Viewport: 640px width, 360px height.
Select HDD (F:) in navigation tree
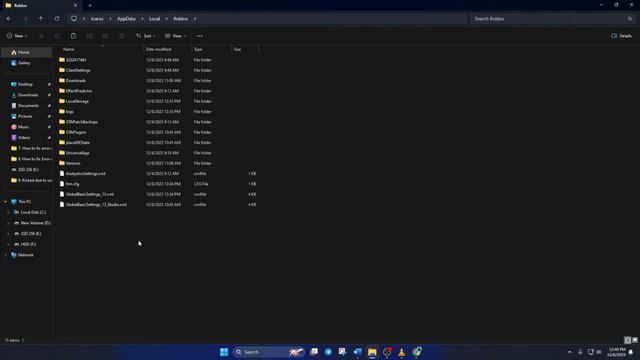pos(24,244)
